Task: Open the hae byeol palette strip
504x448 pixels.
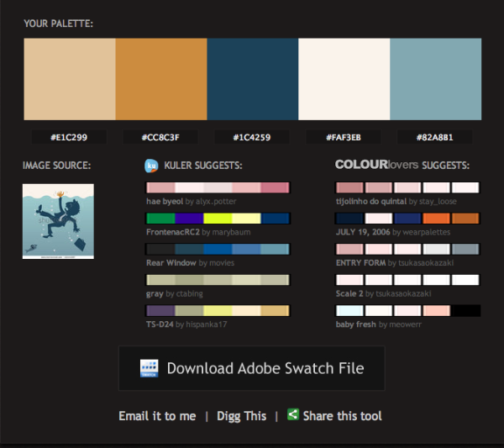Action: click(218, 187)
